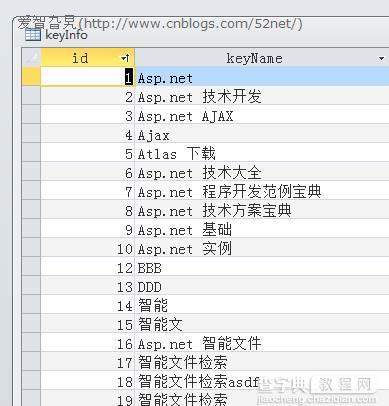This screenshot has width=389, height=406.
Task: Click the cell "智能" in row 14
Action: pos(262,305)
